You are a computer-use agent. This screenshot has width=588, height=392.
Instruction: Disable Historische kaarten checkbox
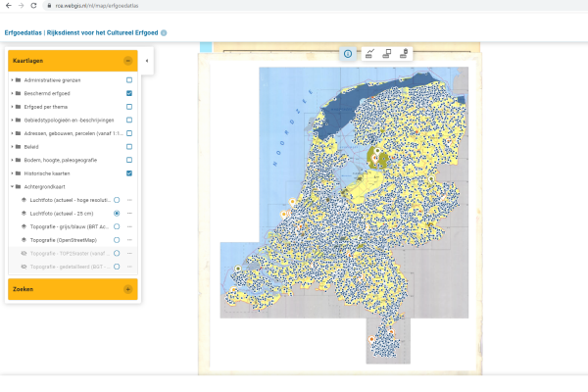coord(129,172)
